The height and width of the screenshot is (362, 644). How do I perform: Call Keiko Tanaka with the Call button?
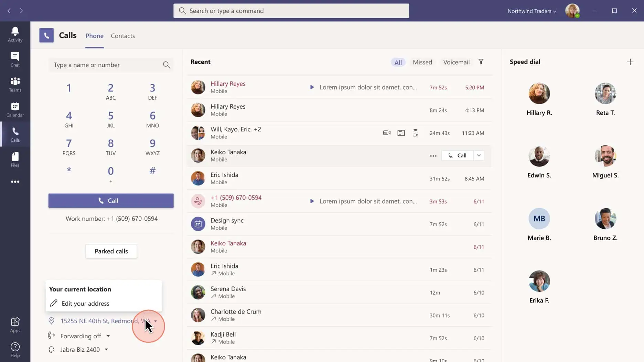tap(457, 155)
